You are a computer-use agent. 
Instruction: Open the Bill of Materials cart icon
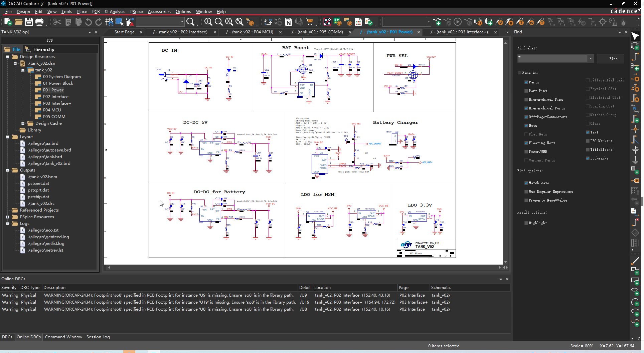coord(310,22)
